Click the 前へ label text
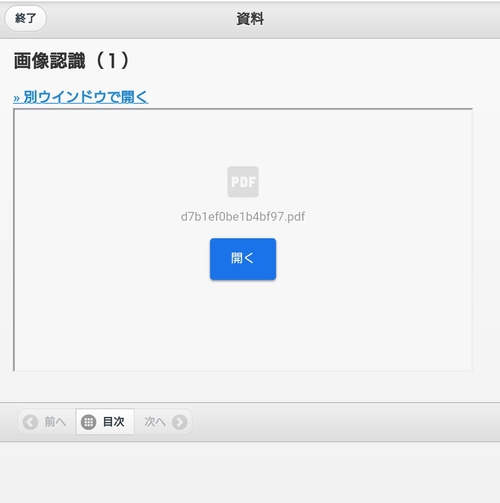This screenshot has width=500, height=503. click(55, 422)
